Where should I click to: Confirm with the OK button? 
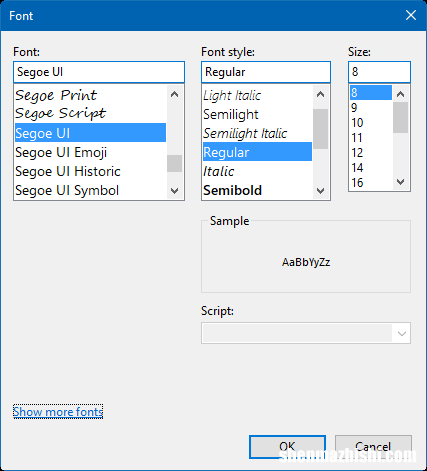(x=287, y=447)
